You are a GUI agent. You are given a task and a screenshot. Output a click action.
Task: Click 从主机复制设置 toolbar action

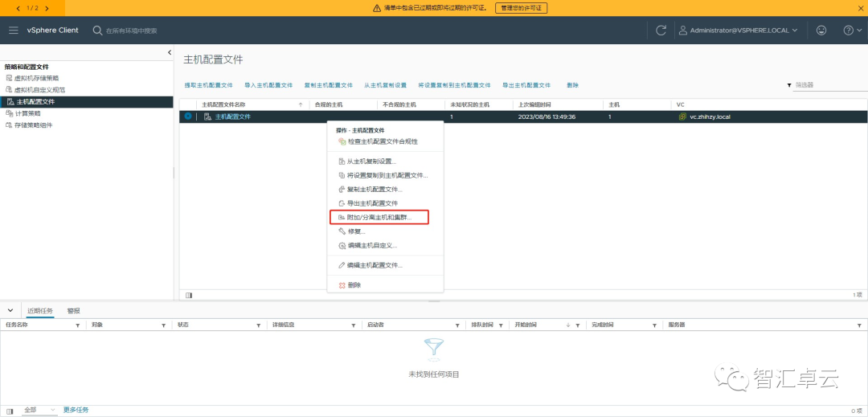pos(385,85)
